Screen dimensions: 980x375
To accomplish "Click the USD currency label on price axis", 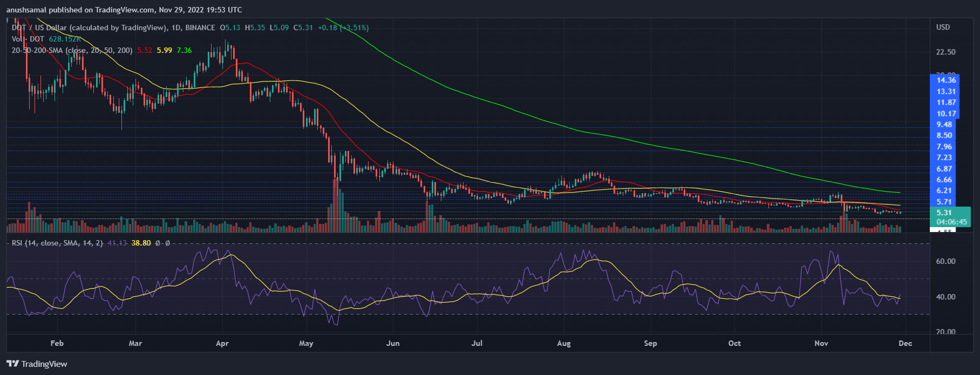I will pos(943,28).
